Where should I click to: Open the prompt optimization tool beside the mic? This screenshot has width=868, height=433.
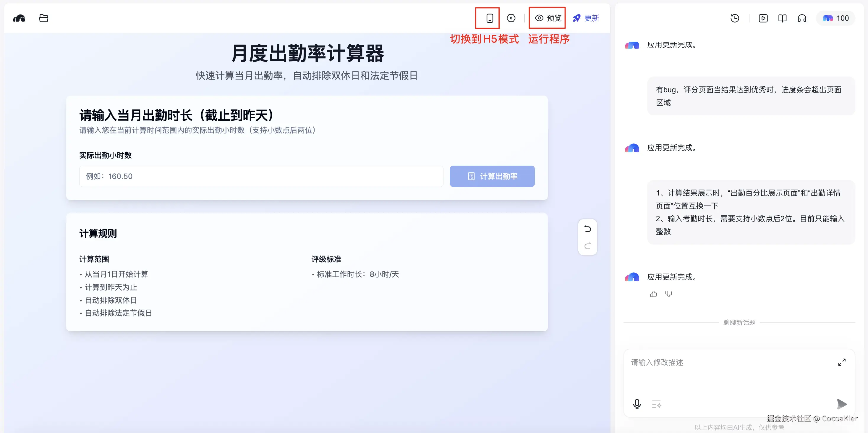click(x=656, y=404)
